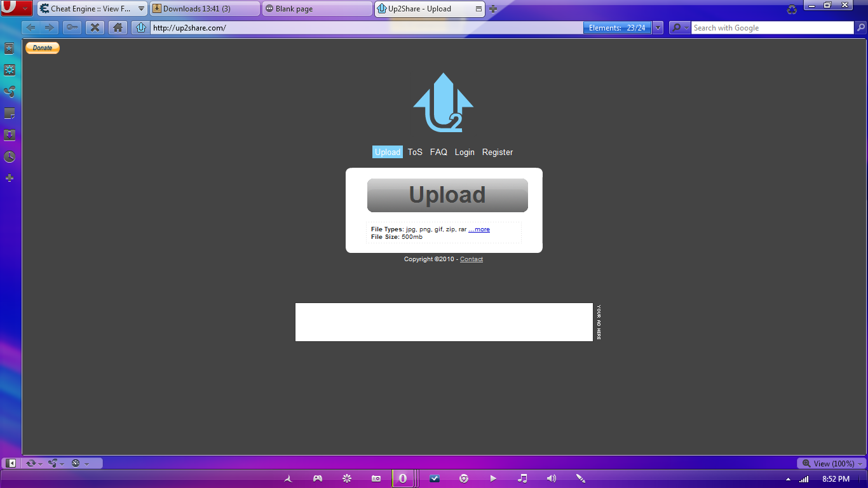Click the Search with Google field
868x488 pixels.
[771, 28]
